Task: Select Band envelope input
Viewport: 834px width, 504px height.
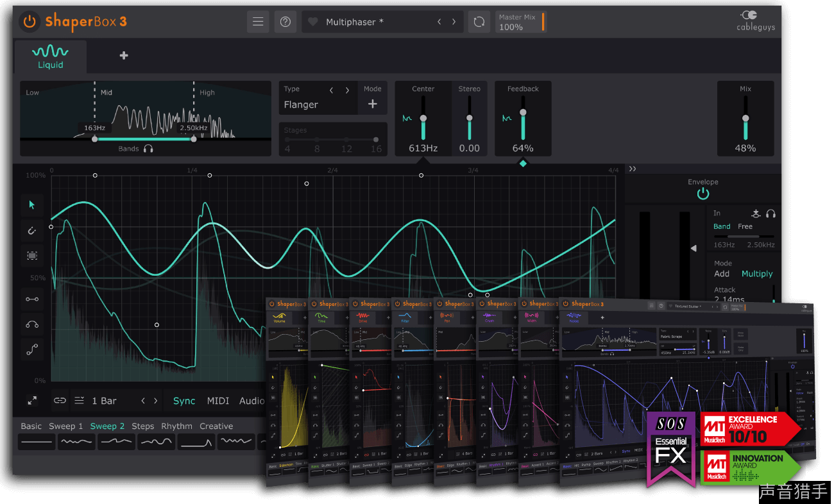Action: tap(722, 226)
